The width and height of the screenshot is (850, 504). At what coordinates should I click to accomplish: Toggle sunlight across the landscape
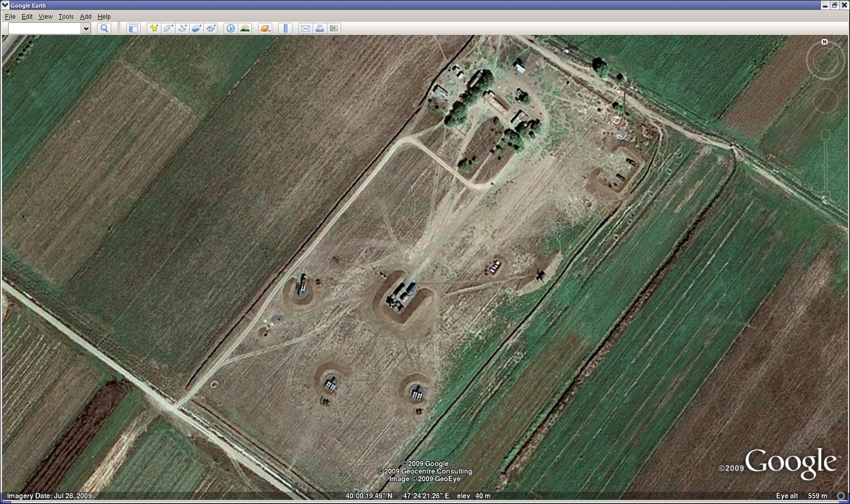pos(245,28)
